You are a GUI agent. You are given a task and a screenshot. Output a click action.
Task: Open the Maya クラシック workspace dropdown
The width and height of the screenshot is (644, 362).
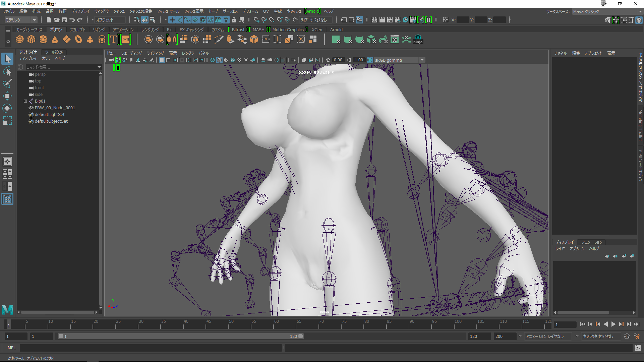click(x=607, y=11)
